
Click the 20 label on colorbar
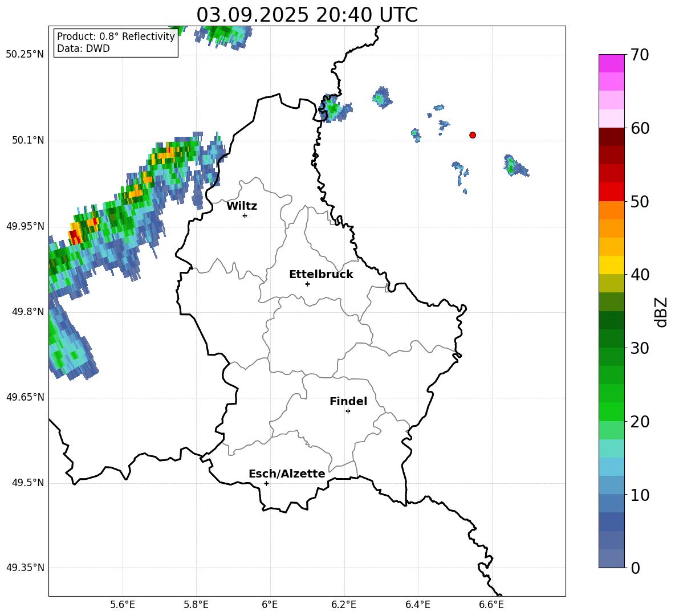tap(640, 422)
